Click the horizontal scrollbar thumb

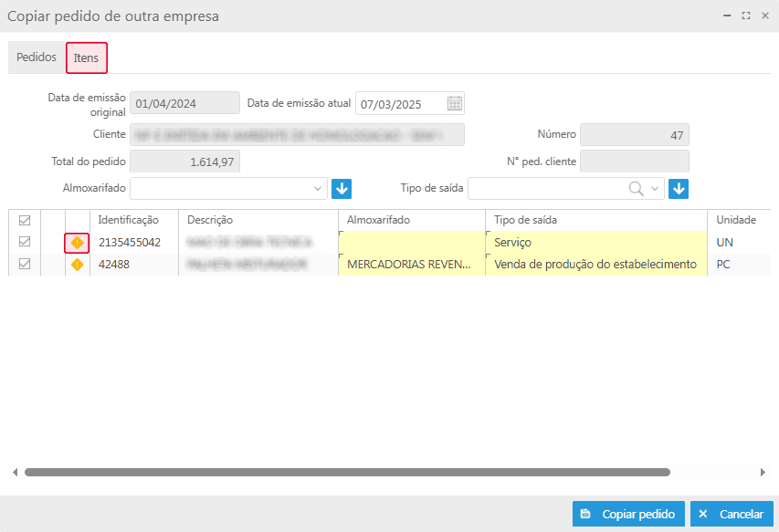(347, 473)
